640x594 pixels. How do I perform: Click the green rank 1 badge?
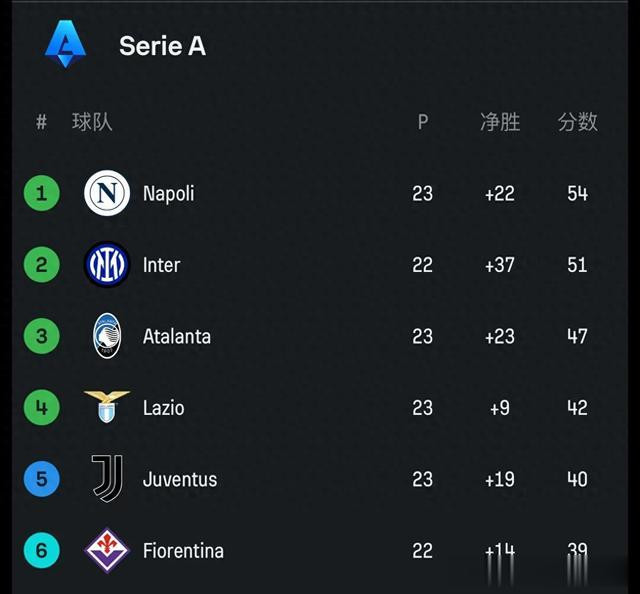(42, 193)
